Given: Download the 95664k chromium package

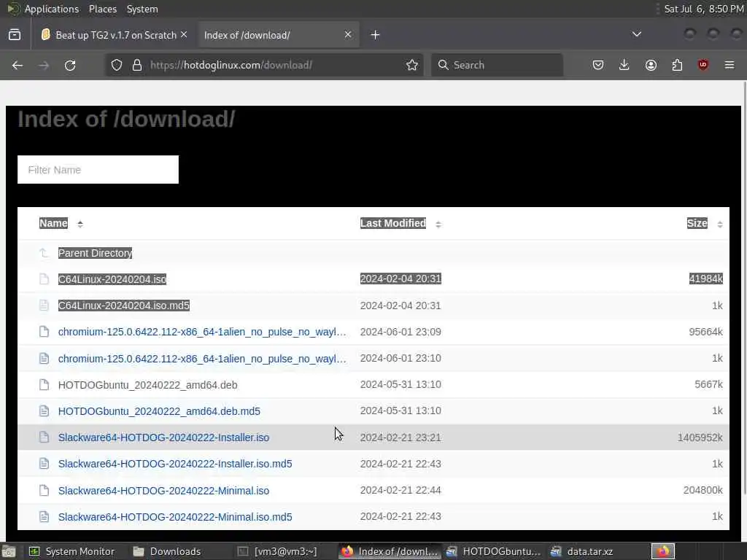Looking at the screenshot, I should coord(202,332).
